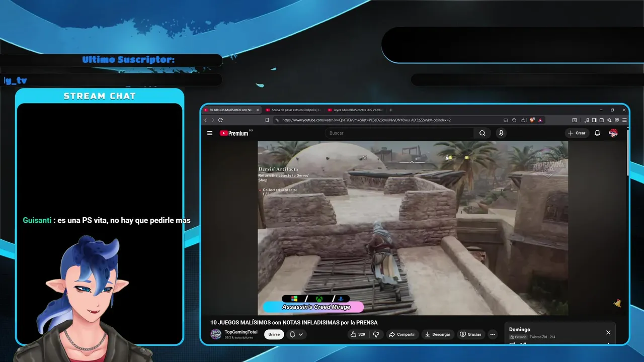644x362 pixels.
Task: Open site information icon beside URL
Action: point(277,120)
